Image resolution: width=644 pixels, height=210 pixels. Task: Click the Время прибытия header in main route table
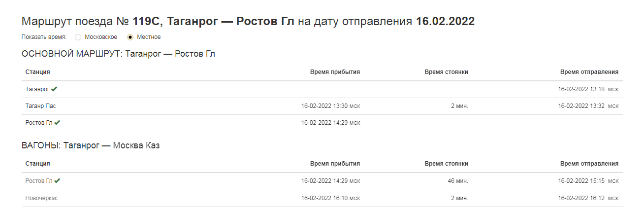(x=335, y=72)
